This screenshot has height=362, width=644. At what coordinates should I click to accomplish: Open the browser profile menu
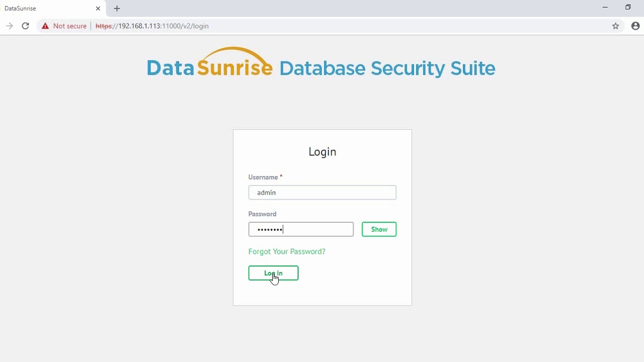click(635, 26)
